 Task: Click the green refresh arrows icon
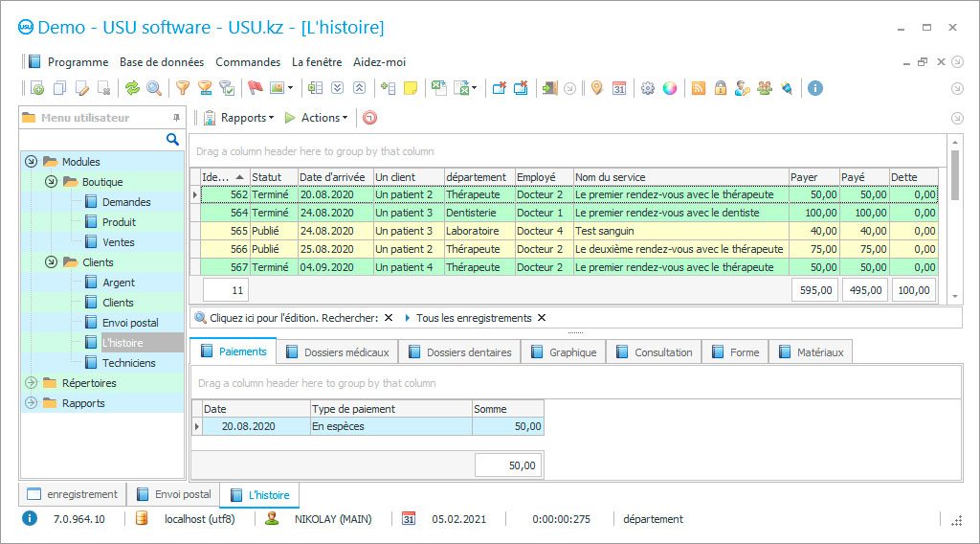[x=133, y=88]
